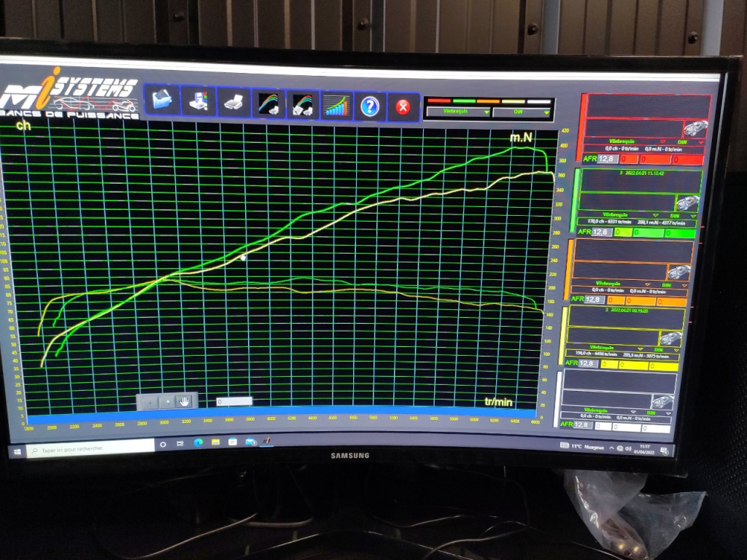Screen dimensions: 747x560
Task: Open Microsoft Store from the taskbar
Action: [x=233, y=441]
